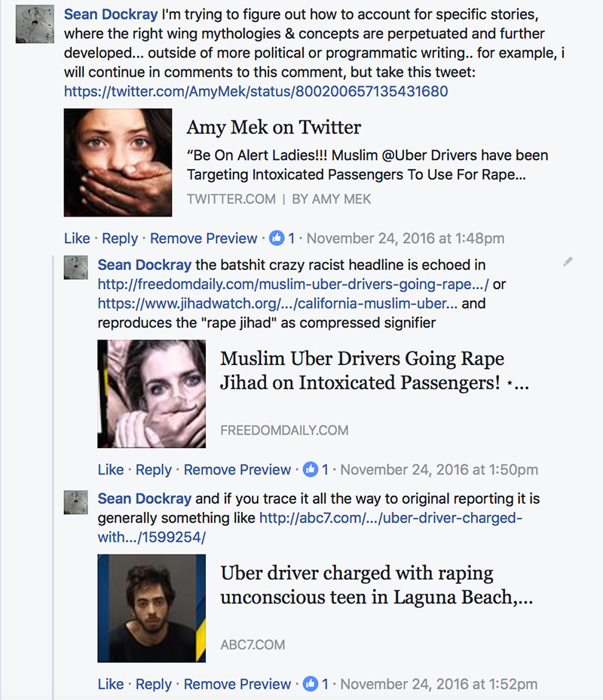
Task: Open the abc7.com uber-driver-charged link
Action: click(x=390, y=518)
